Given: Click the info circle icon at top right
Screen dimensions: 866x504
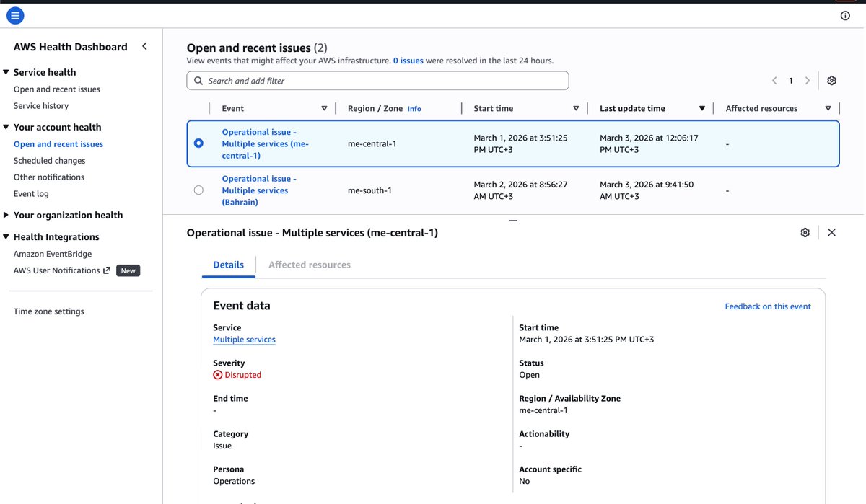Looking at the screenshot, I should click(845, 16).
